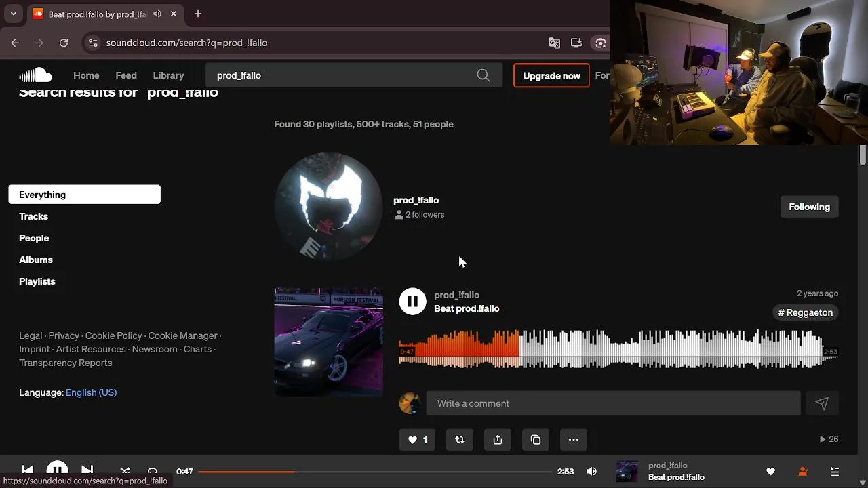868x488 pixels.
Task: Open the Transparency Reports link
Action: [x=66, y=363]
